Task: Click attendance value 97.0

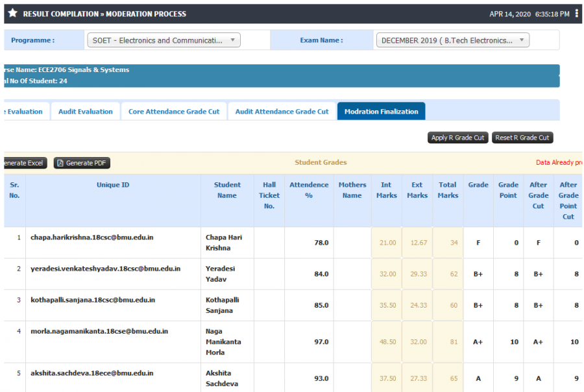Action: click(x=321, y=341)
